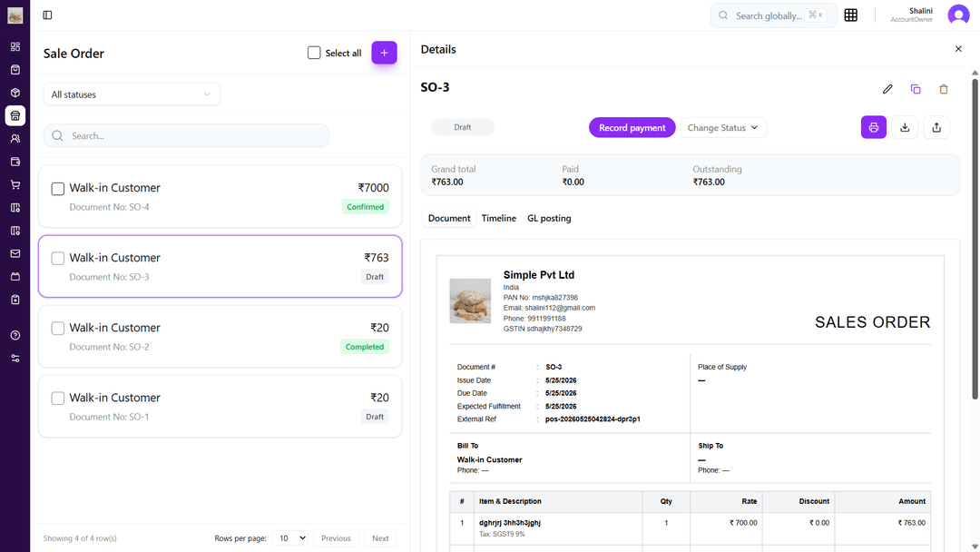Click the purple plus button to add sale order
The height and width of the screenshot is (552, 980).
tap(385, 54)
